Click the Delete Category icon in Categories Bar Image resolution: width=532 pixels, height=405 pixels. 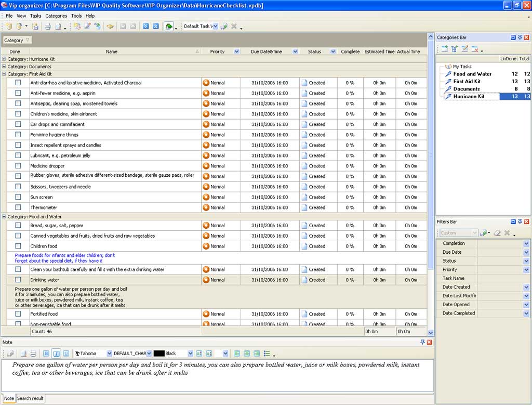point(474,49)
